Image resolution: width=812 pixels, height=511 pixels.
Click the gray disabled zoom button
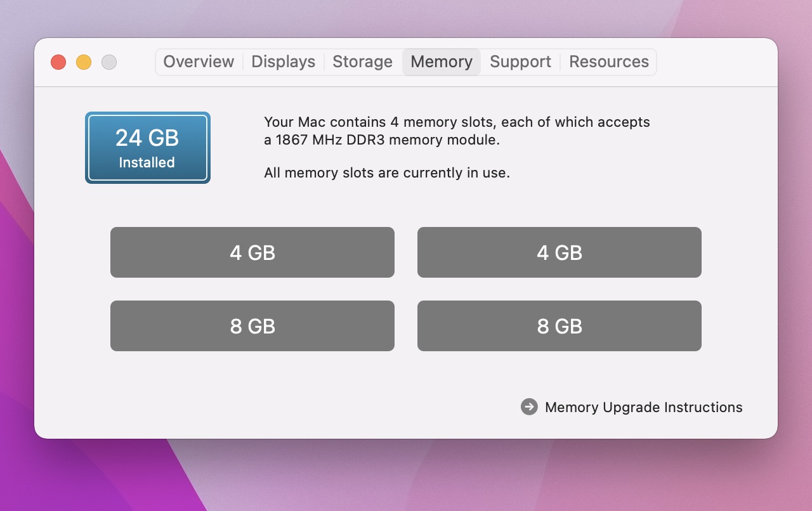109,62
